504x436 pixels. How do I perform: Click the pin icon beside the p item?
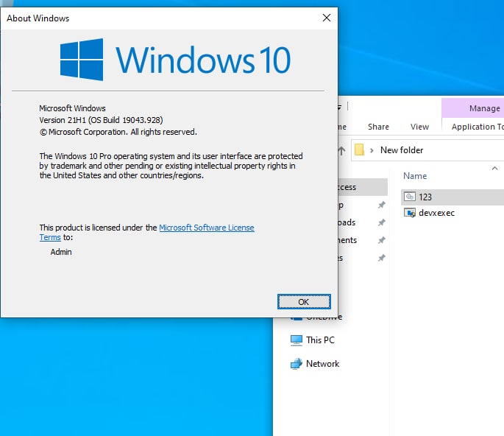(382, 205)
